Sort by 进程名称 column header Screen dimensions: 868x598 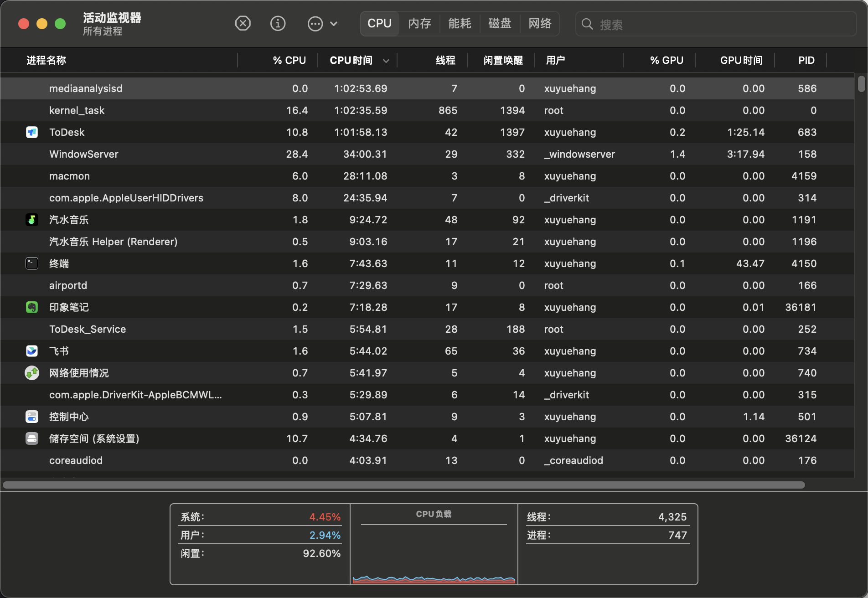(x=46, y=61)
